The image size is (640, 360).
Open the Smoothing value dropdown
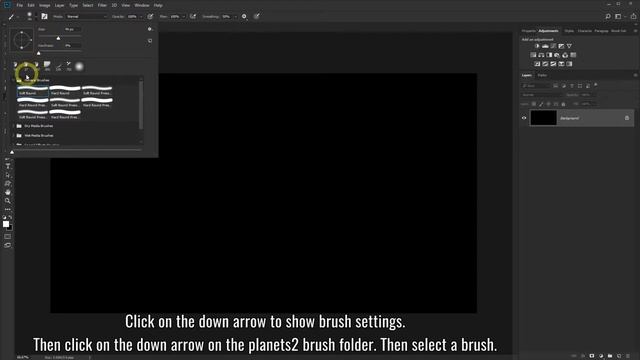pos(235,17)
